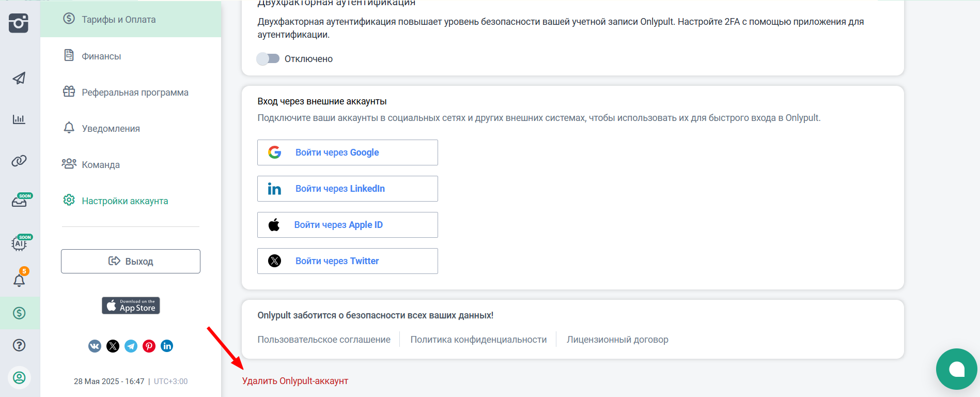Image resolution: width=980 pixels, height=397 pixels.
Task: Open the paper plane posting icon
Action: [19, 78]
